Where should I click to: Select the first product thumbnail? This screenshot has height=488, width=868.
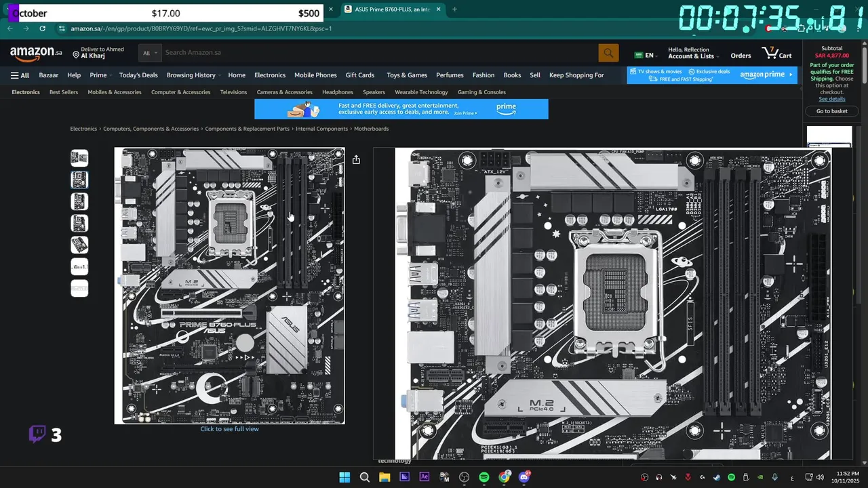tap(79, 158)
